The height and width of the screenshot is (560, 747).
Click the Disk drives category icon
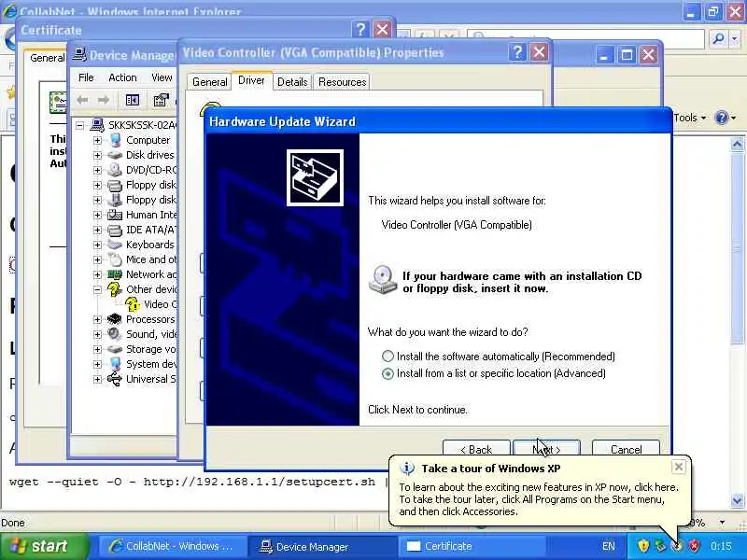coord(115,155)
